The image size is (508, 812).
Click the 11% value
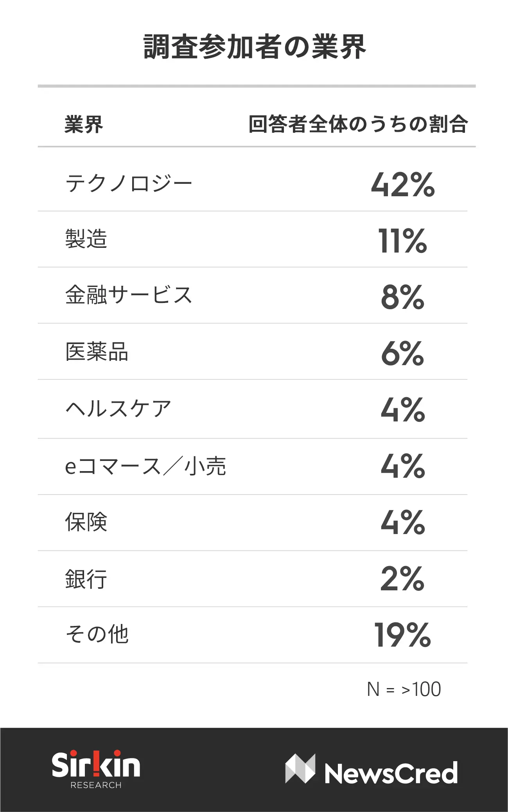[403, 241]
